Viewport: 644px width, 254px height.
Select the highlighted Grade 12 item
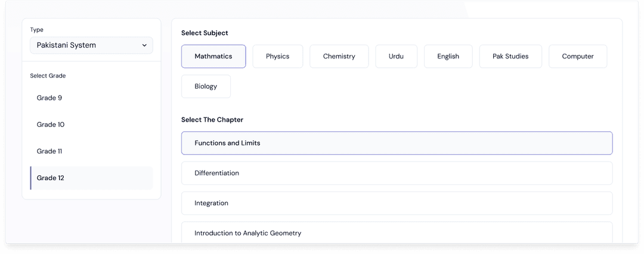pos(91,178)
